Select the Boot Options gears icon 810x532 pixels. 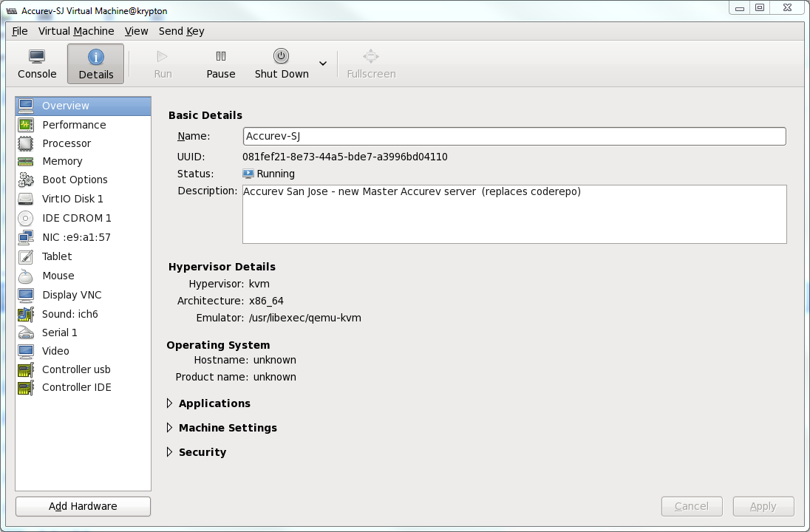[x=26, y=180]
